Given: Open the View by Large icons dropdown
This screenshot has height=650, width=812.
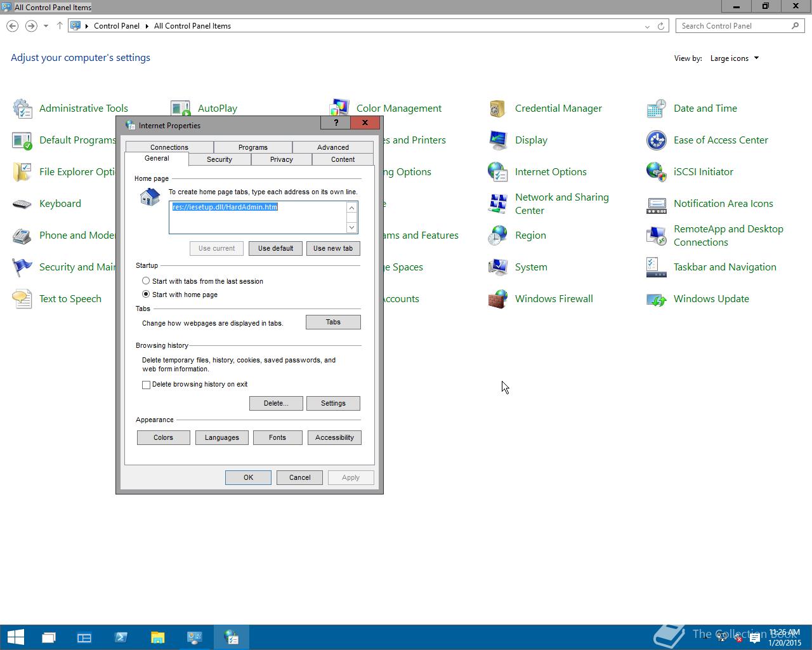Looking at the screenshot, I should coord(734,58).
